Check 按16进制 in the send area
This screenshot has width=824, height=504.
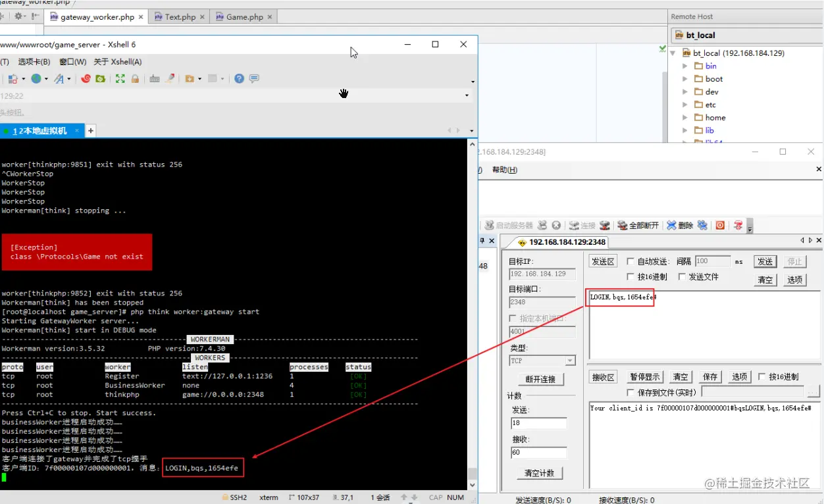pos(631,276)
